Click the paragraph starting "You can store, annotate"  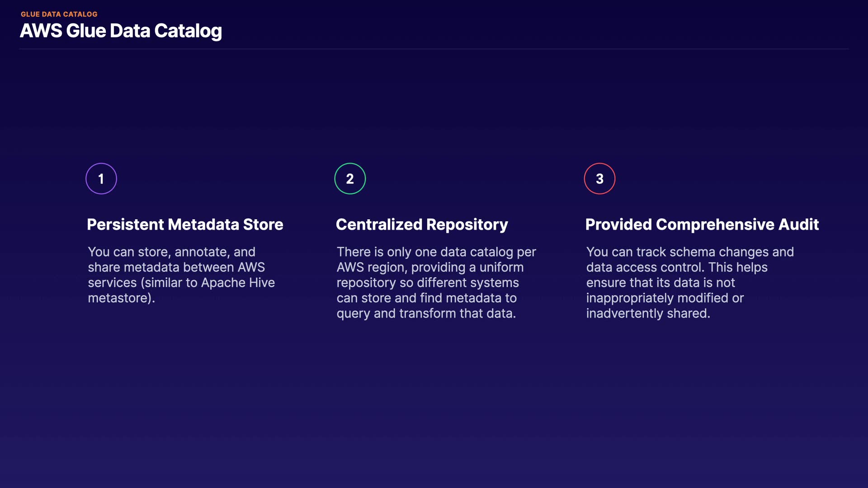click(181, 275)
